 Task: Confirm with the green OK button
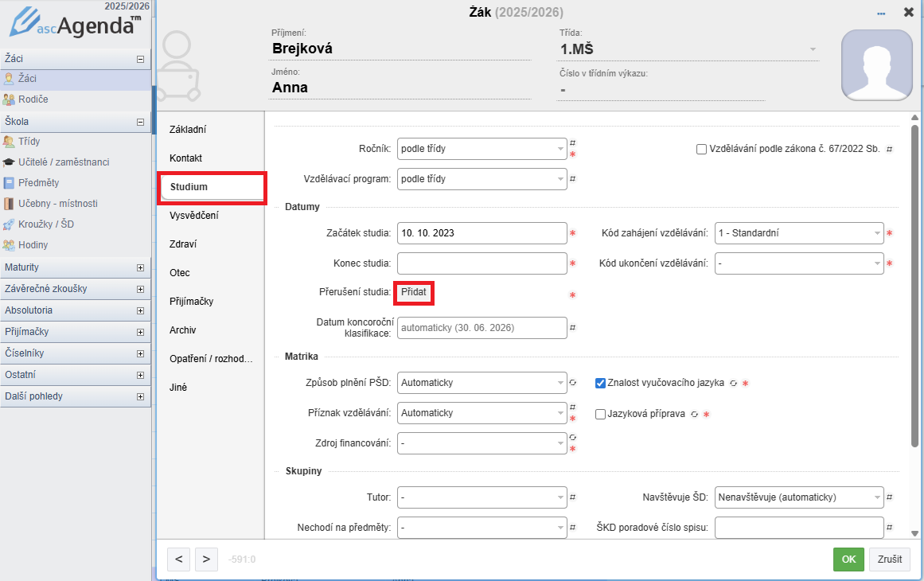click(848, 560)
